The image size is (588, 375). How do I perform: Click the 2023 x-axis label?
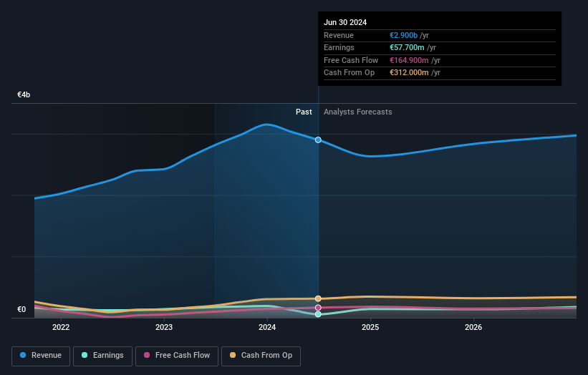[x=164, y=327]
